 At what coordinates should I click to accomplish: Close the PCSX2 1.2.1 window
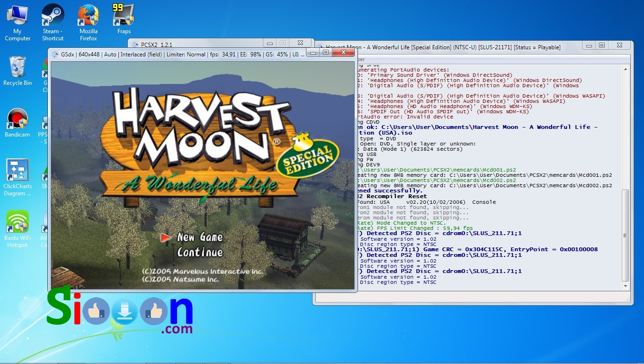[300, 43]
